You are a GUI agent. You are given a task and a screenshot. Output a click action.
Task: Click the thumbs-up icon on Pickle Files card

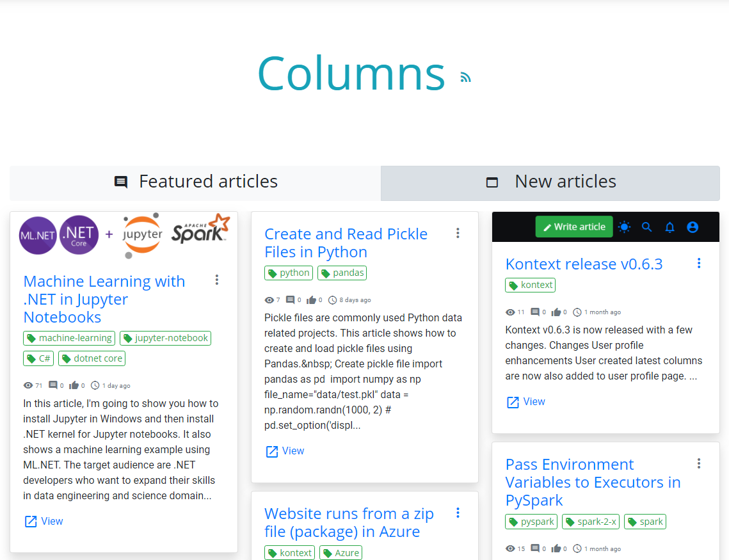tap(311, 300)
